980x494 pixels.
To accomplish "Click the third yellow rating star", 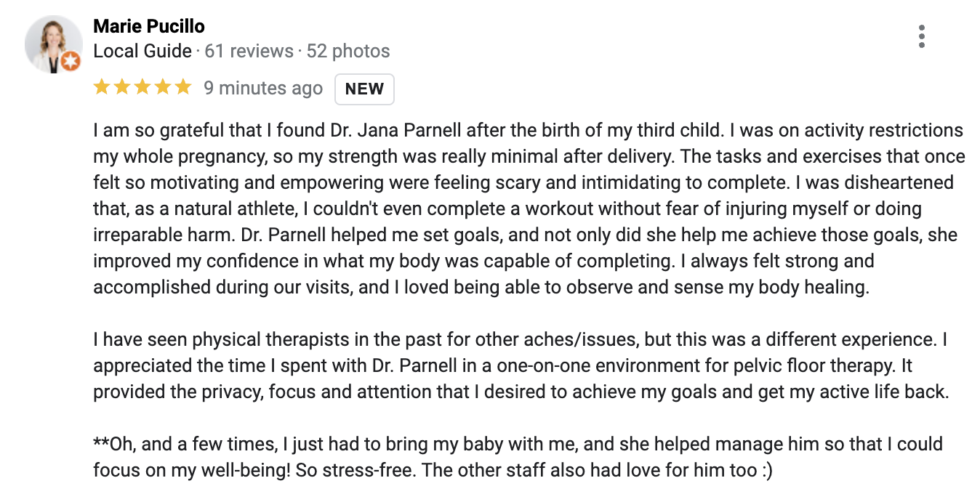I will tap(142, 88).
